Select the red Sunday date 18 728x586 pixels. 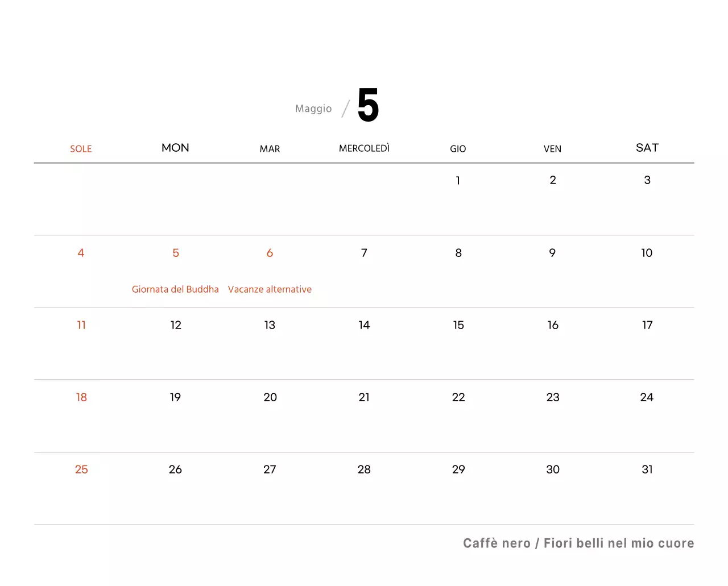point(81,397)
